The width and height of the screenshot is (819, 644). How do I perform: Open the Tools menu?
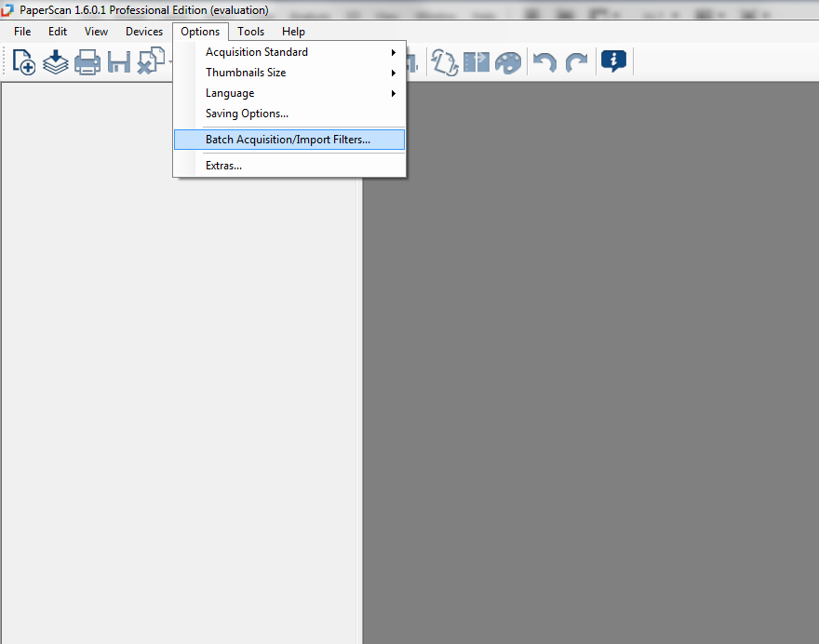pos(250,32)
